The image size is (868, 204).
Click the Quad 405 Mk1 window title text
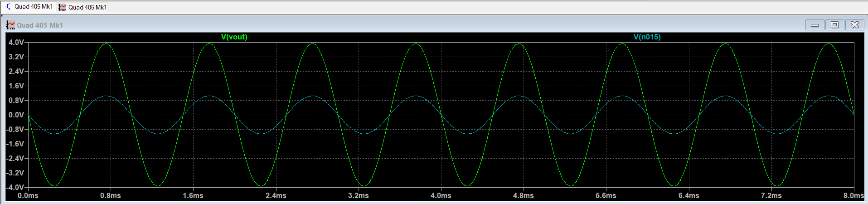tap(40, 25)
